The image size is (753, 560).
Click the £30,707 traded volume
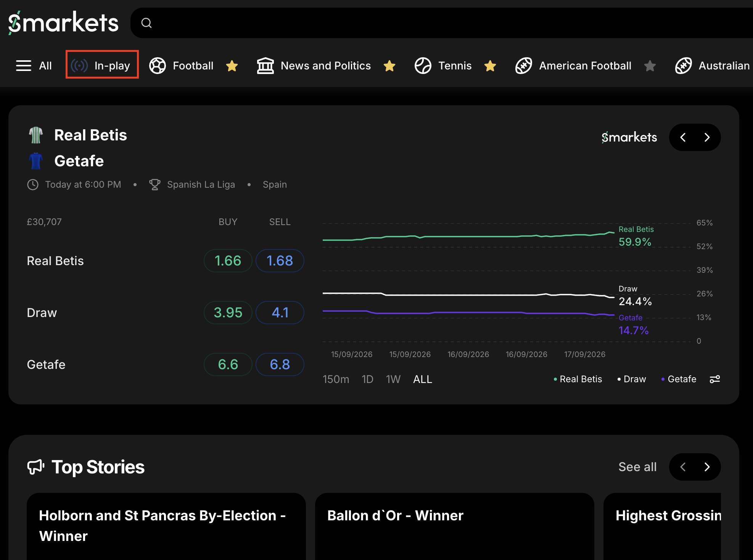(x=44, y=222)
